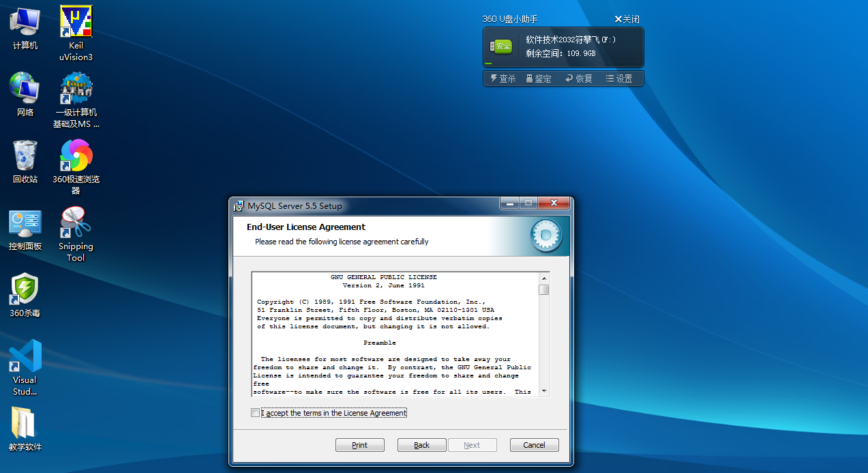This screenshot has width=868, height=473.
Task: Open the 网络 network desktop icon
Action: pos(25,94)
